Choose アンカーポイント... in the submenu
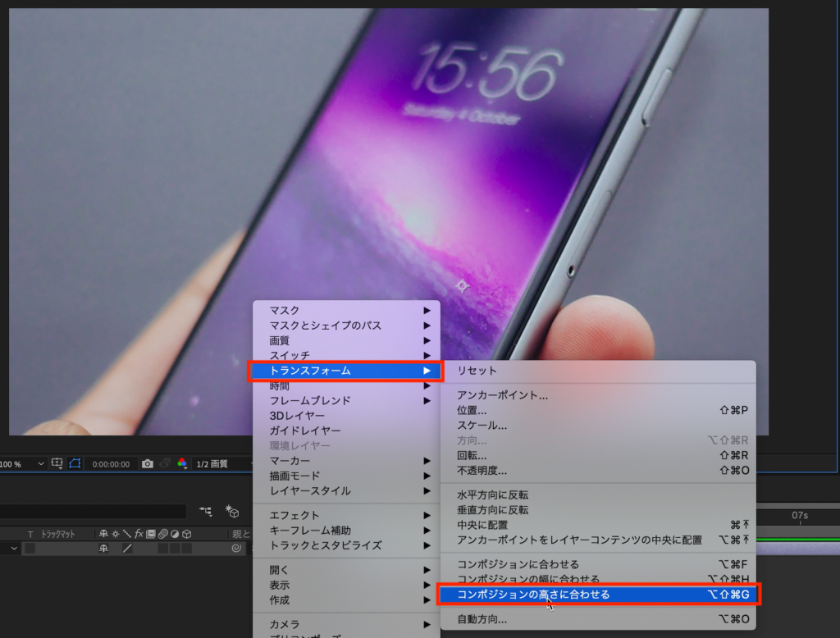840x638 pixels. click(x=598, y=395)
